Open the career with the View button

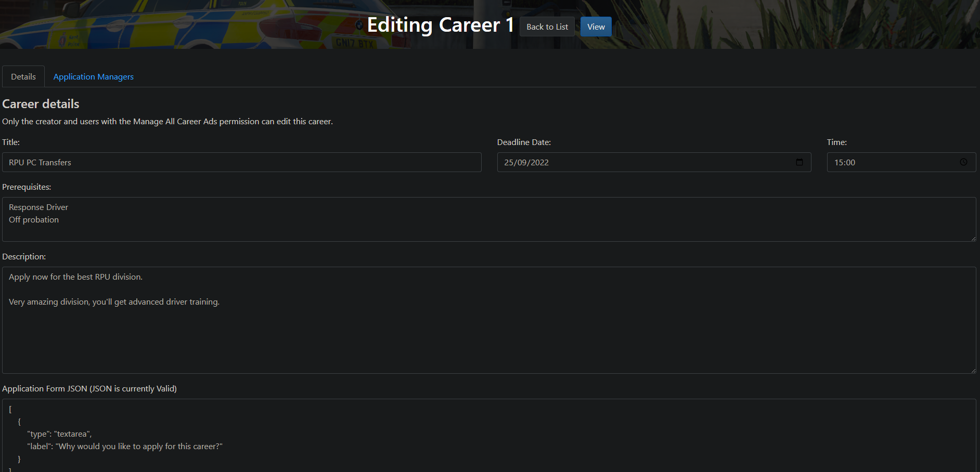pos(596,27)
